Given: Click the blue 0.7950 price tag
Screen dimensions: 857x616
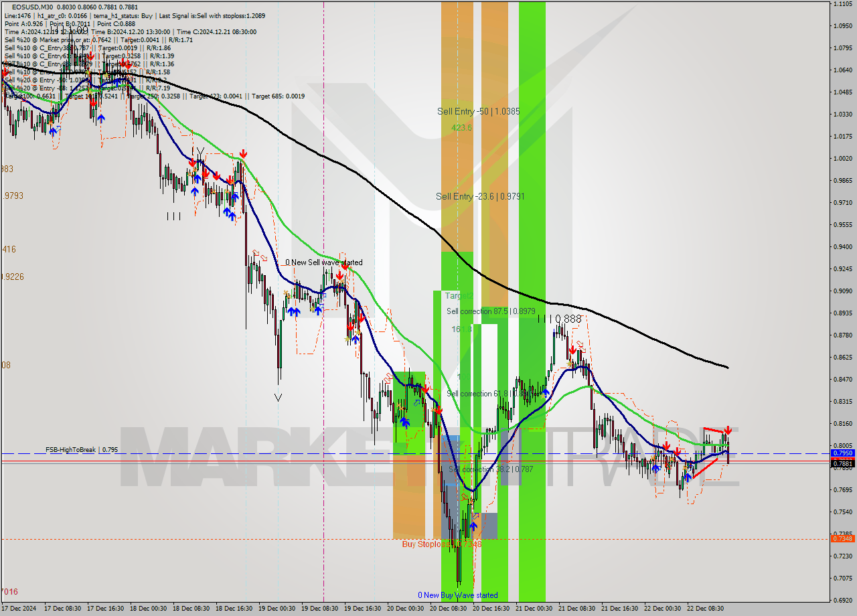Looking at the screenshot, I should (842, 453).
